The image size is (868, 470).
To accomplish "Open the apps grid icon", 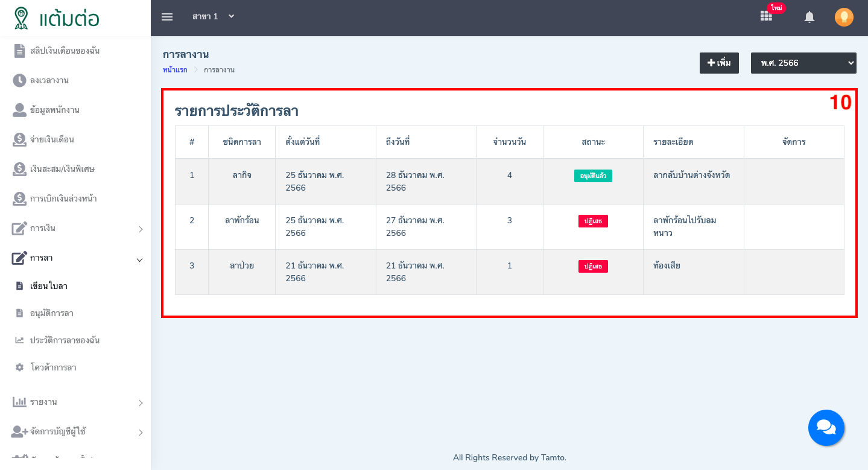I will coord(766,16).
